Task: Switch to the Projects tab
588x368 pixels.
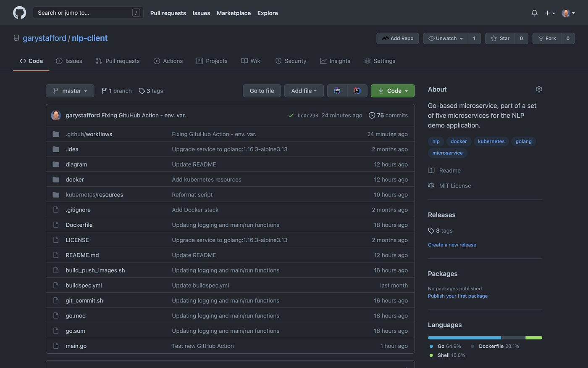Action: (212, 61)
